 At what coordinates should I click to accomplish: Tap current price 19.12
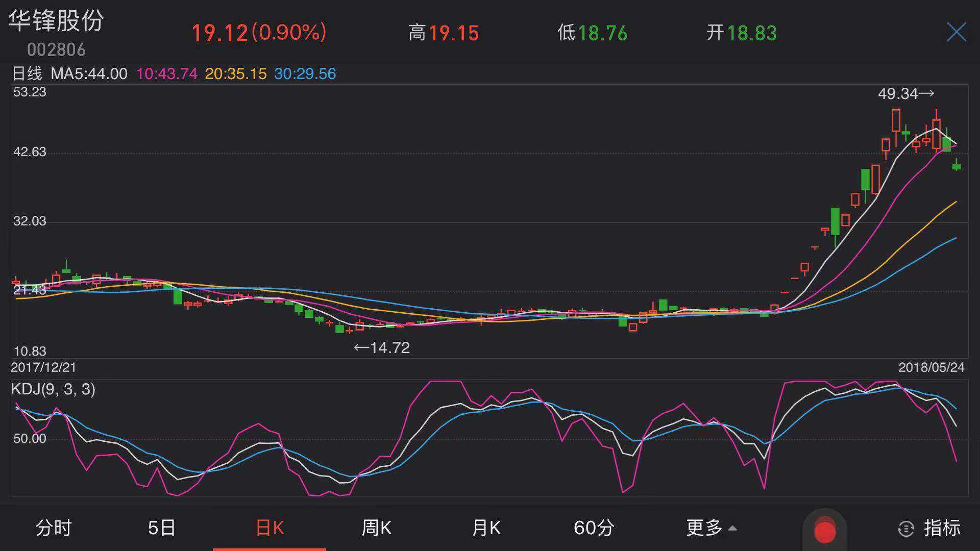click(219, 33)
